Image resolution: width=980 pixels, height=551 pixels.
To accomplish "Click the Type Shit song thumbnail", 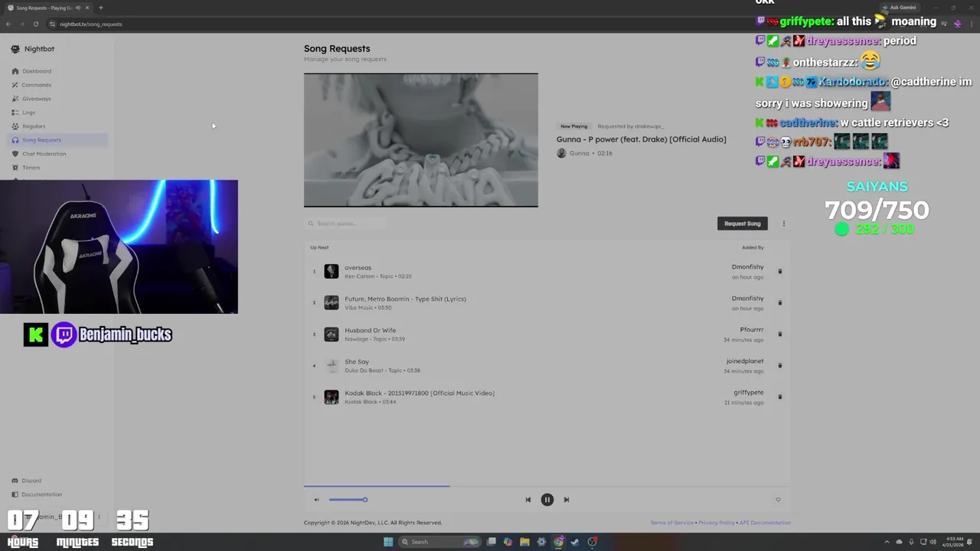I will tap(332, 302).
